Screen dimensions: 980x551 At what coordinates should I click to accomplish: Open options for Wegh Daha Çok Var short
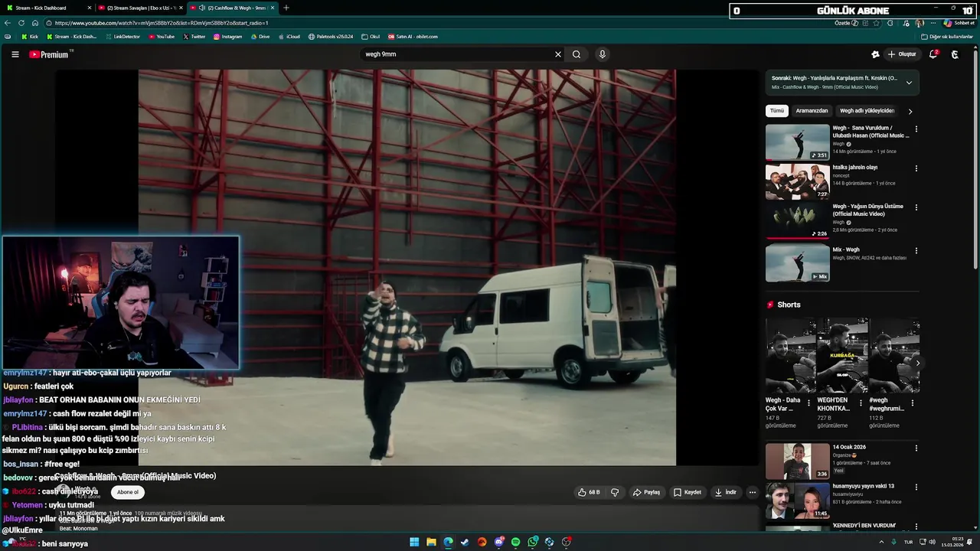coord(808,403)
